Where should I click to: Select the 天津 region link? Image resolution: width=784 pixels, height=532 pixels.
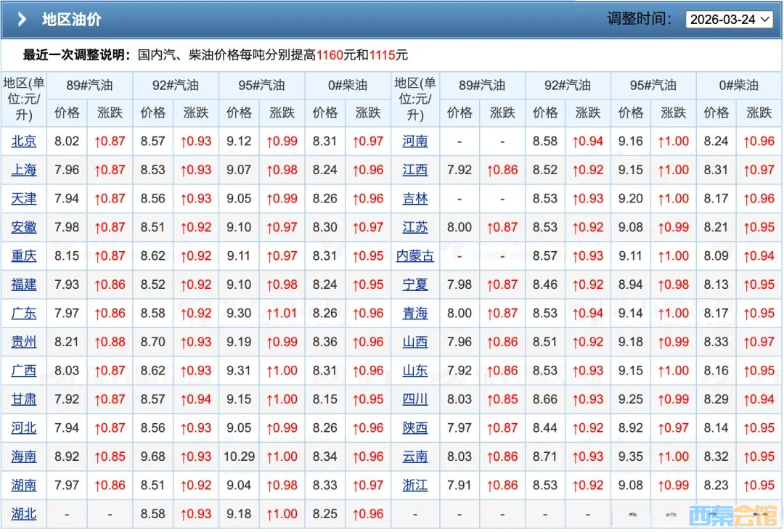[x=24, y=198]
